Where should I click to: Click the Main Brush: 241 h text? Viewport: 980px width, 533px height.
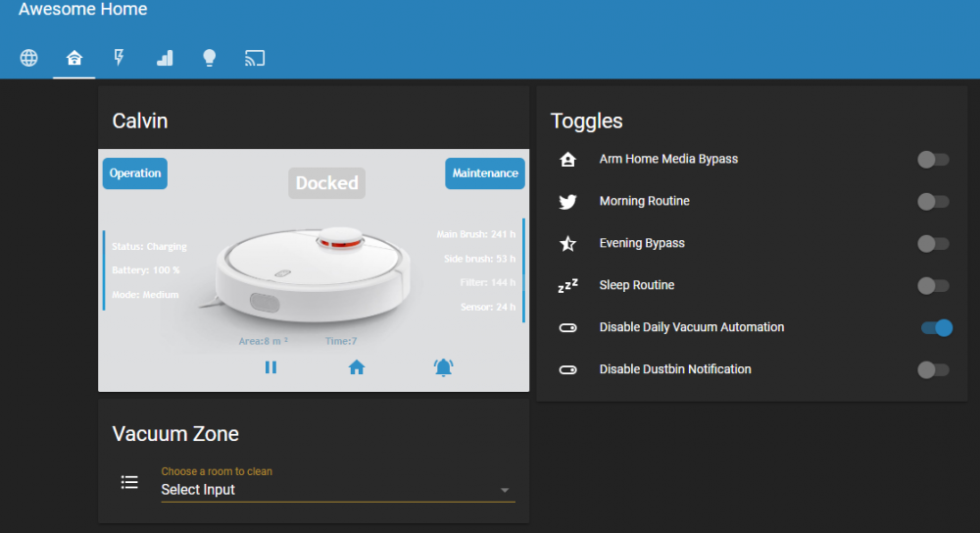[475, 234]
